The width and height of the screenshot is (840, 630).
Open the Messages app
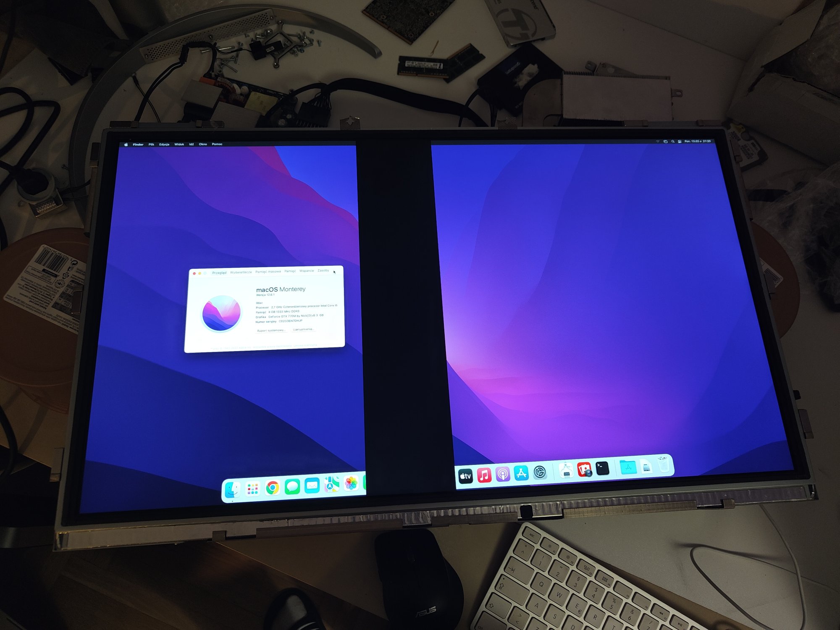point(292,487)
